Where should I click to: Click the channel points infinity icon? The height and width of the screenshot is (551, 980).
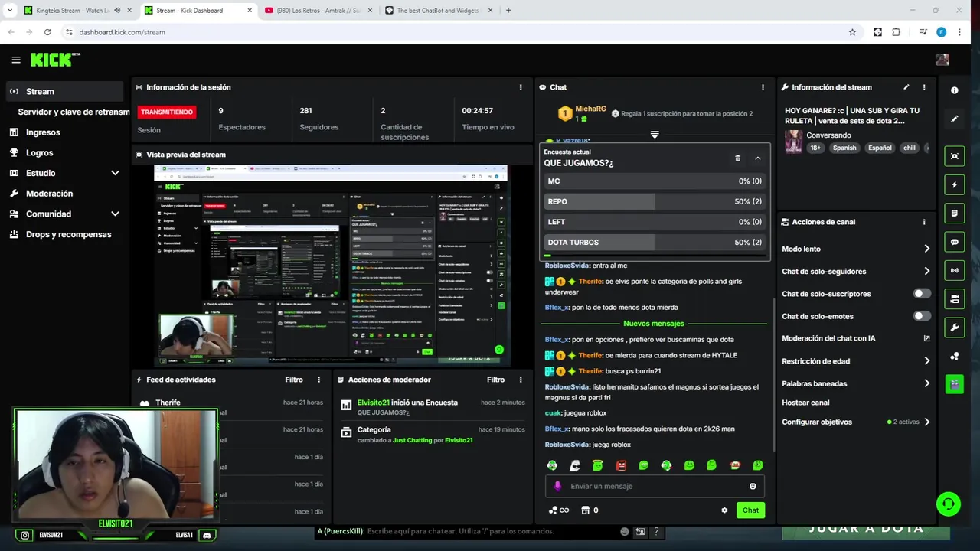click(559, 510)
